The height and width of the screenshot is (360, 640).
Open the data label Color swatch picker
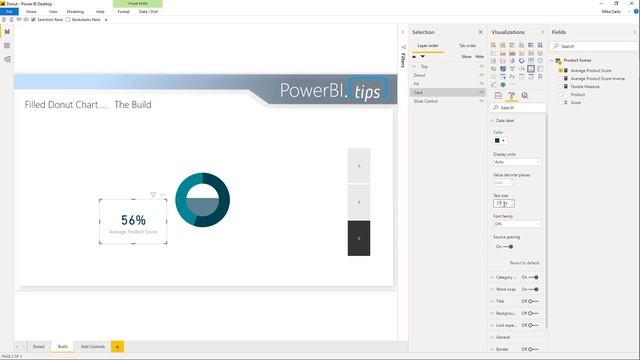tap(500, 140)
